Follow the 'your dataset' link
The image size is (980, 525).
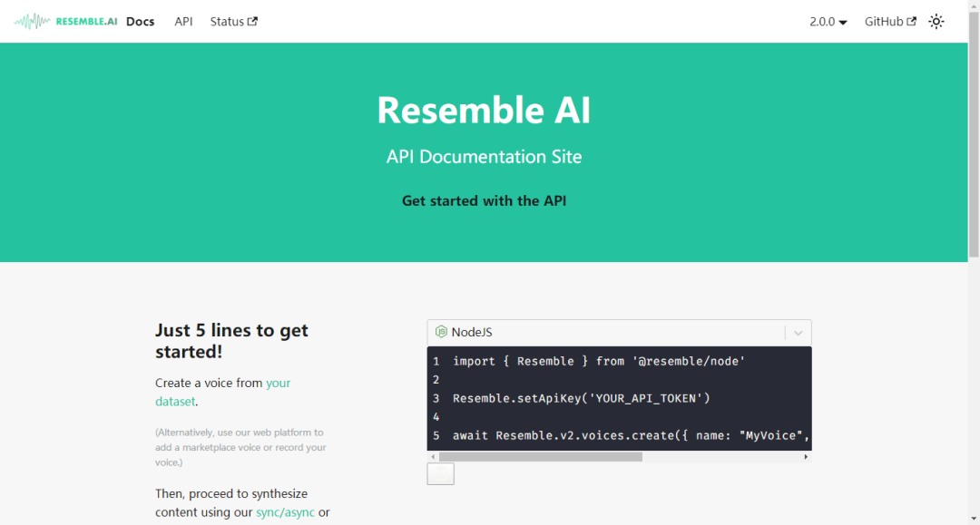click(x=222, y=392)
